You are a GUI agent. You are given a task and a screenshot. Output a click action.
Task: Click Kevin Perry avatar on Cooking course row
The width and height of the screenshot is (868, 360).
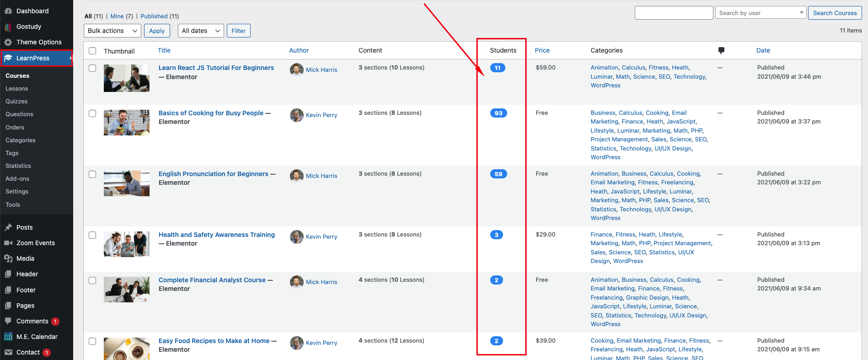(x=297, y=115)
